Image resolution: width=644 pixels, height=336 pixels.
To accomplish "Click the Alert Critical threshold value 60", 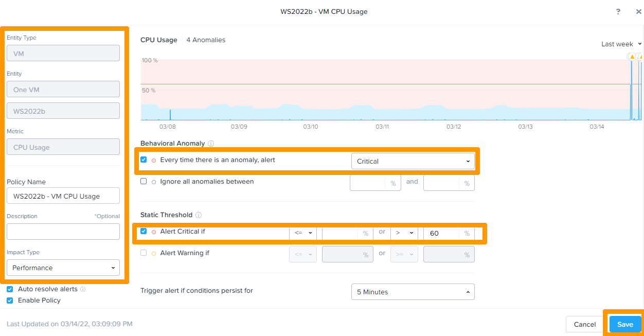I will coord(441,233).
